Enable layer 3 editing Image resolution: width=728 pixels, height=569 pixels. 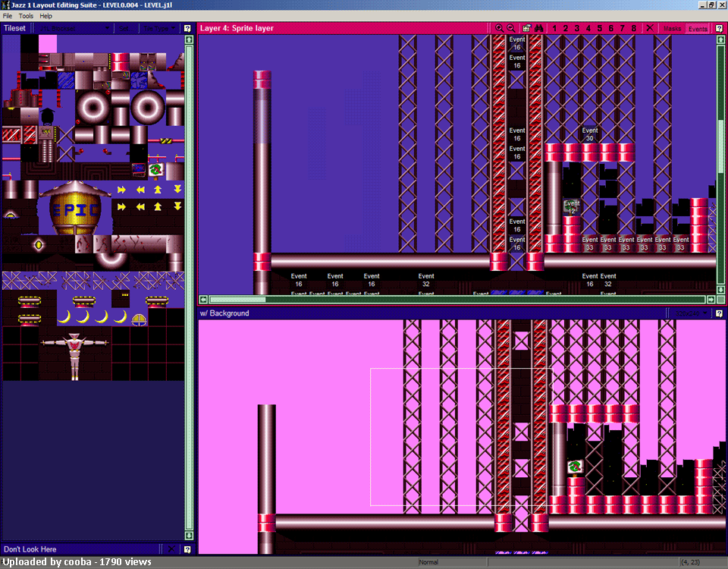point(576,28)
